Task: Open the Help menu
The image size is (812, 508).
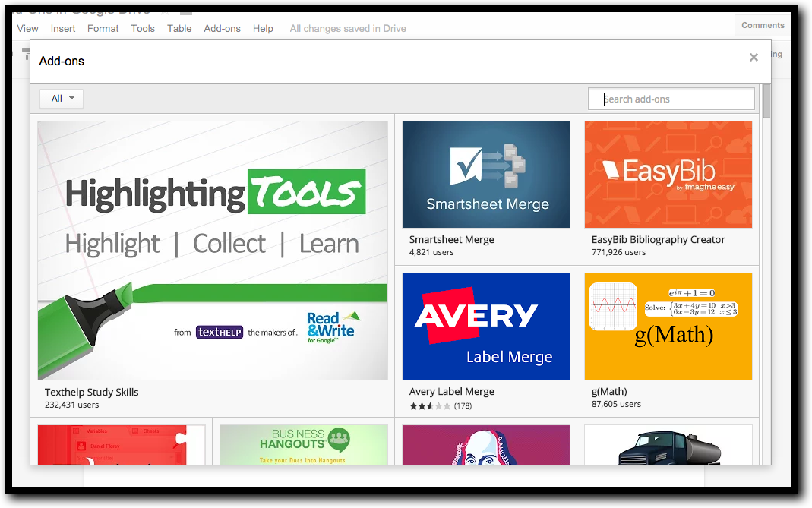Action: [263, 29]
